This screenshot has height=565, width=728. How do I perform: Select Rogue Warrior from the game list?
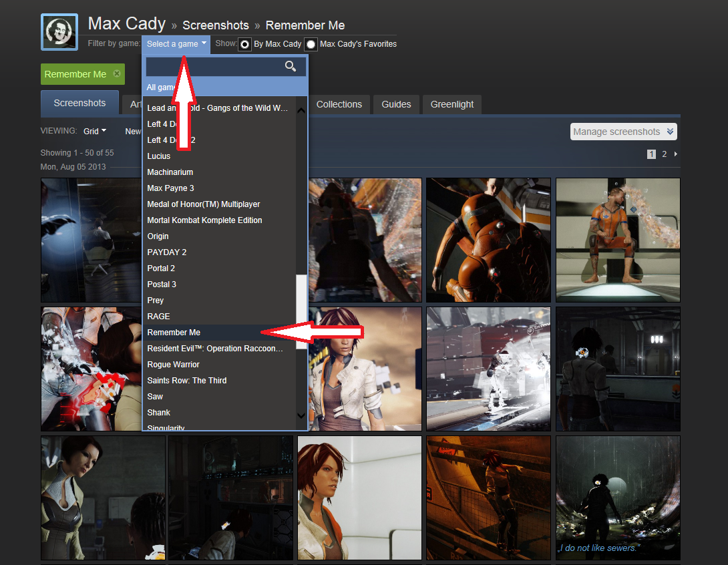pyautogui.click(x=219, y=365)
